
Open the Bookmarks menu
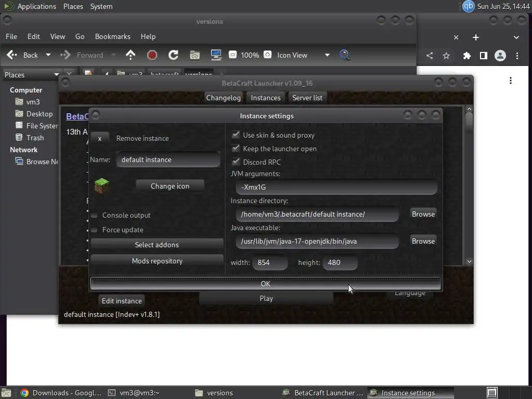coord(113,36)
